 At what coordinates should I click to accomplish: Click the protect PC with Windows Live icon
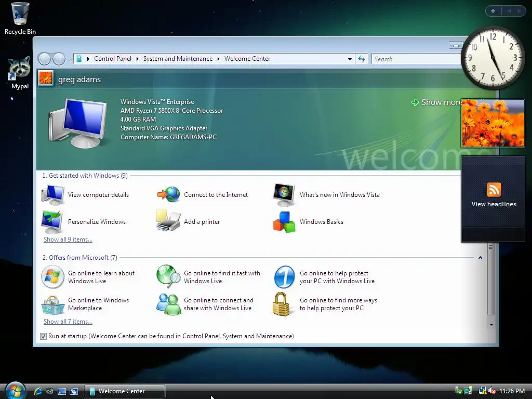coord(284,277)
